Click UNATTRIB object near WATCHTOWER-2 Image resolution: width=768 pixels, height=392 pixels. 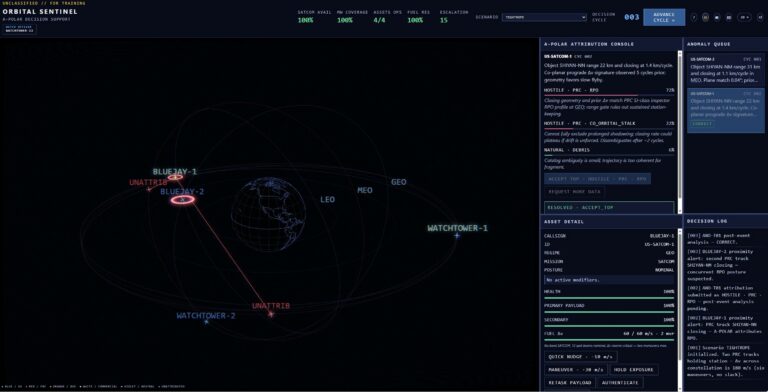pyautogui.click(x=270, y=314)
